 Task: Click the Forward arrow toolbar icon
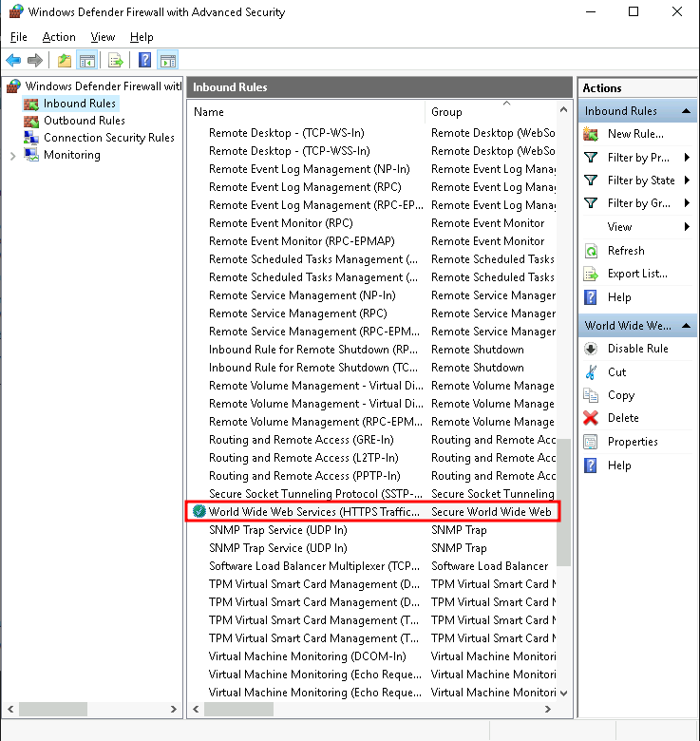point(35,61)
